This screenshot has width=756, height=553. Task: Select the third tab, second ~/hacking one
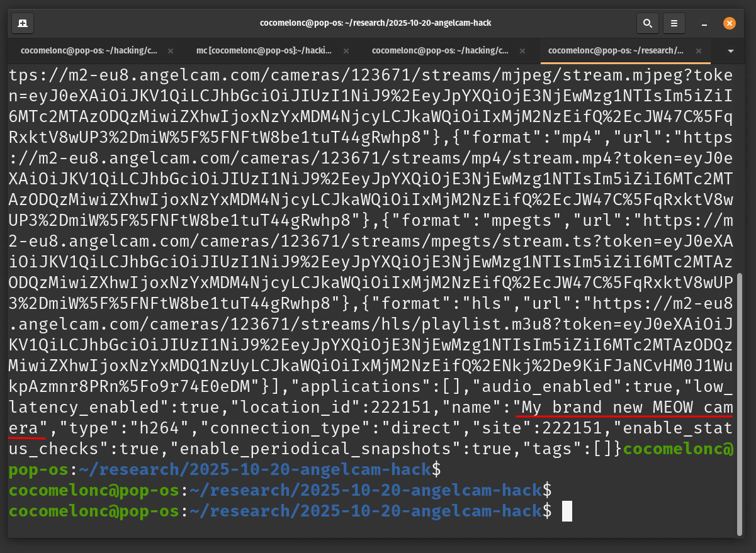click(439, 50)
